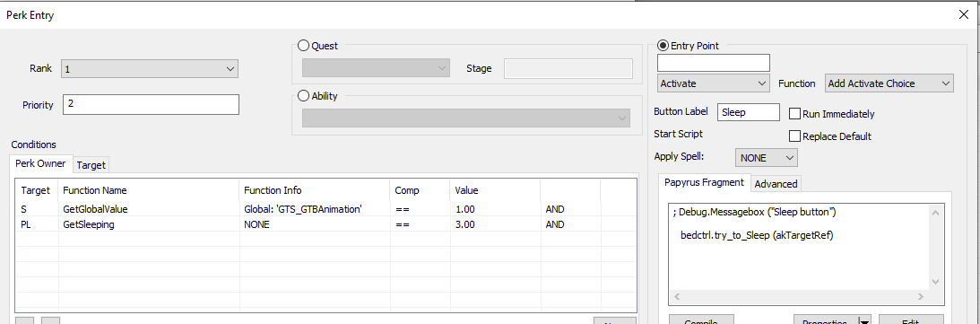Click the Stage input field
The width and height of the screenshot is (980, 324).
(x=568, y=68)
